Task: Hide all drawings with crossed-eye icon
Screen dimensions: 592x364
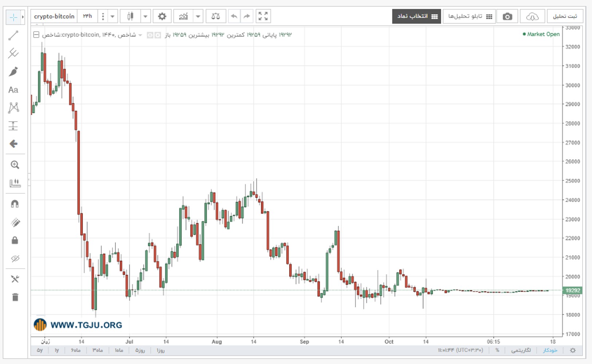Action: (15, 259)
